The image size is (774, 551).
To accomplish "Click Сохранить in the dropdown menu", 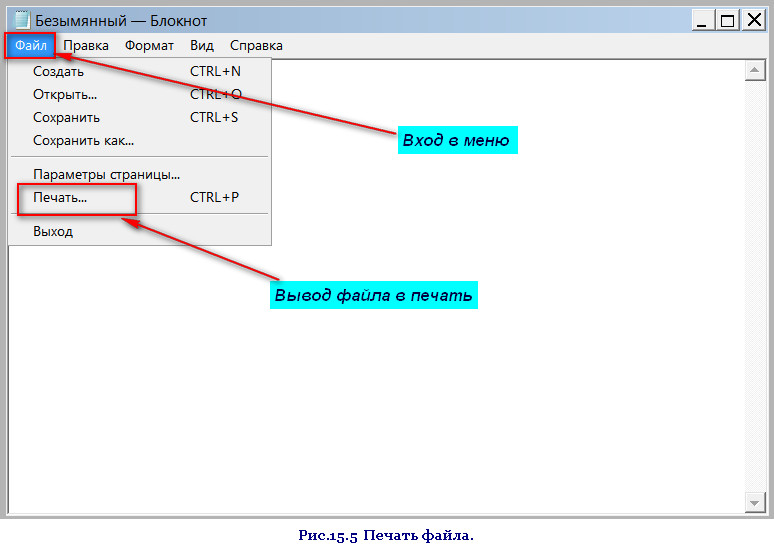I will (x=66, y=117).
